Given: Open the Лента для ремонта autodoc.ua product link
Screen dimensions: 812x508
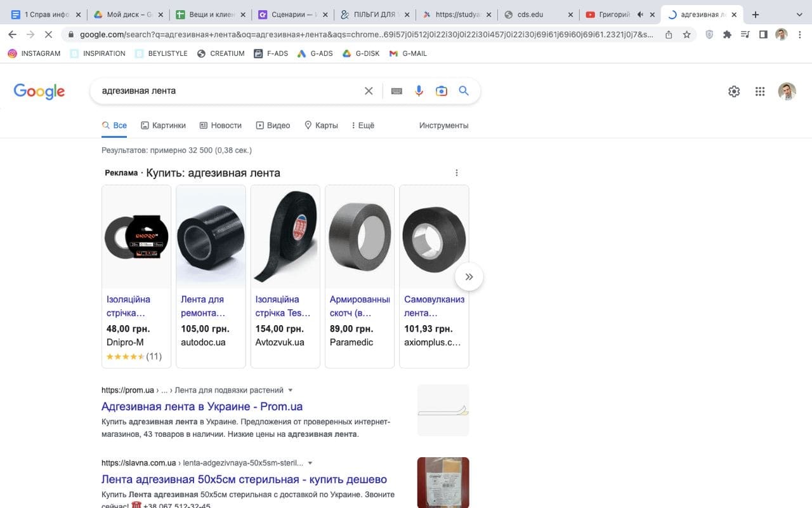Looking at the screenshot, I should click(202, 306).
